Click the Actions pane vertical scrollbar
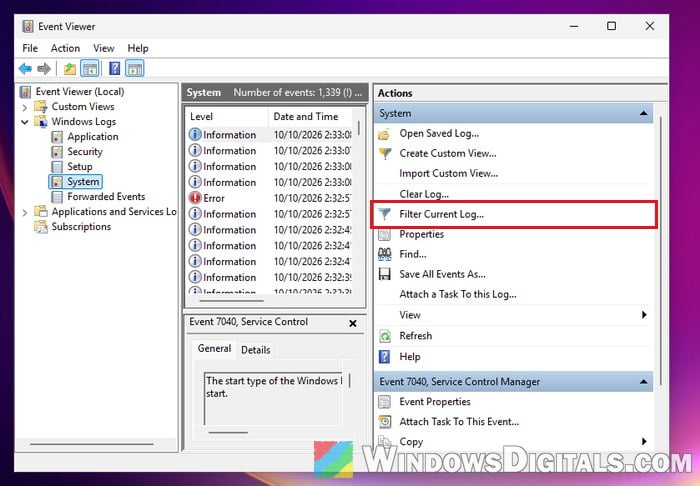This screenshot has width=700, height=486. 660,250
